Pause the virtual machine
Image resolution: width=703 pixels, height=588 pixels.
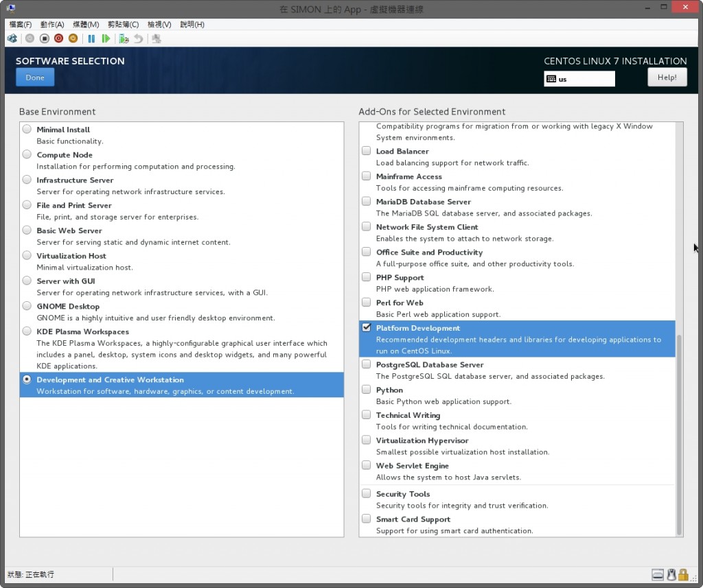coord(91,38)
